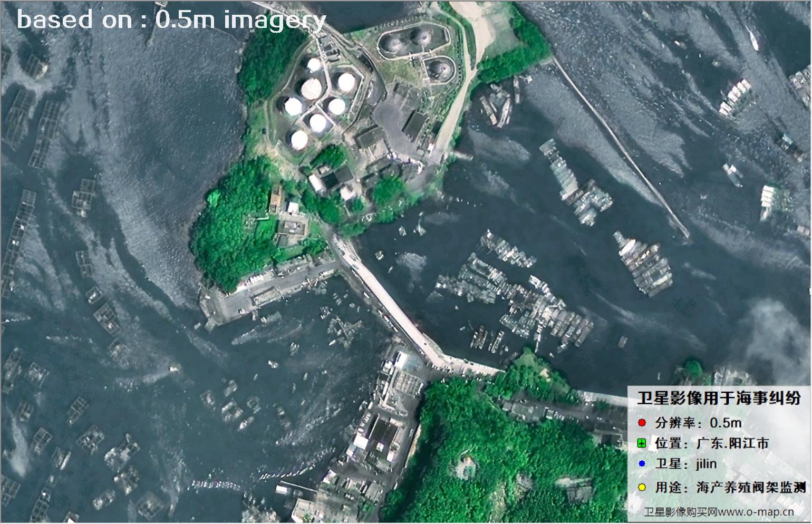Click the topmost white oil storage tank
The height and width of the screenshot is (524, 812).
point(314,65)
